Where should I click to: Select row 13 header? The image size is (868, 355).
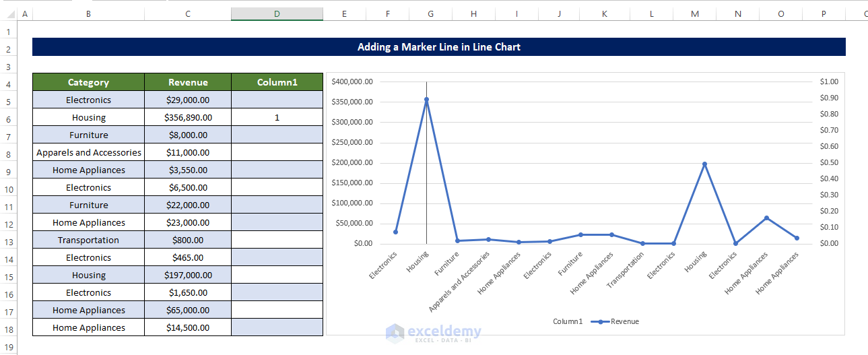9,240
